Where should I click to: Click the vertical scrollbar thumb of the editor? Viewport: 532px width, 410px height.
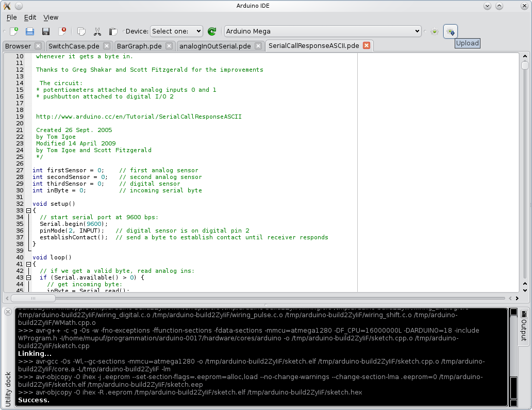(x=525, y=65)
